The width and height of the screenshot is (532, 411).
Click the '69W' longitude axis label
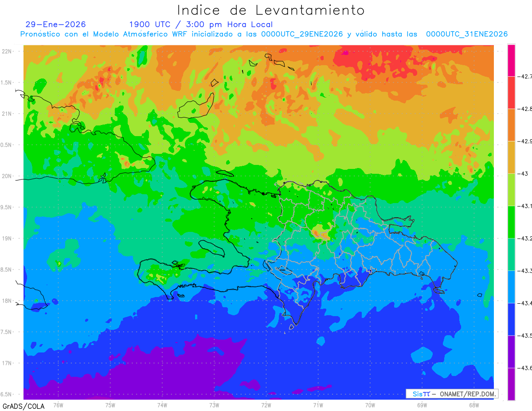(x=422, y=405)
